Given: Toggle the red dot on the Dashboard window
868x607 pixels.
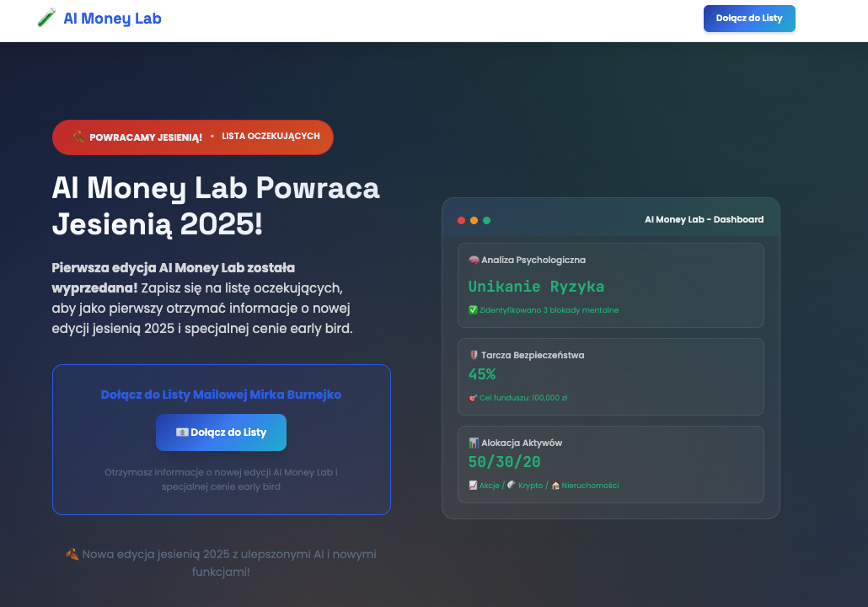Looking at the screenshot, I should tap(461, 219).
